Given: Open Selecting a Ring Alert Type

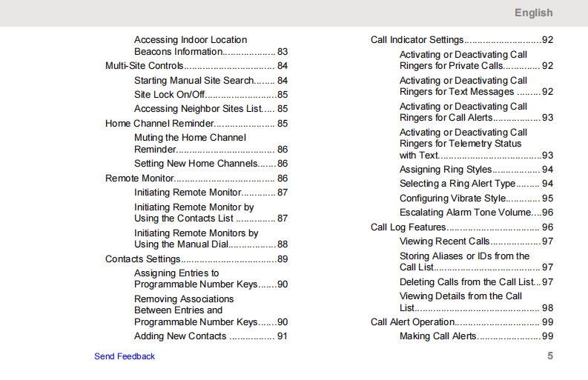Looking at the screenshot, I should tap(457, 184).
